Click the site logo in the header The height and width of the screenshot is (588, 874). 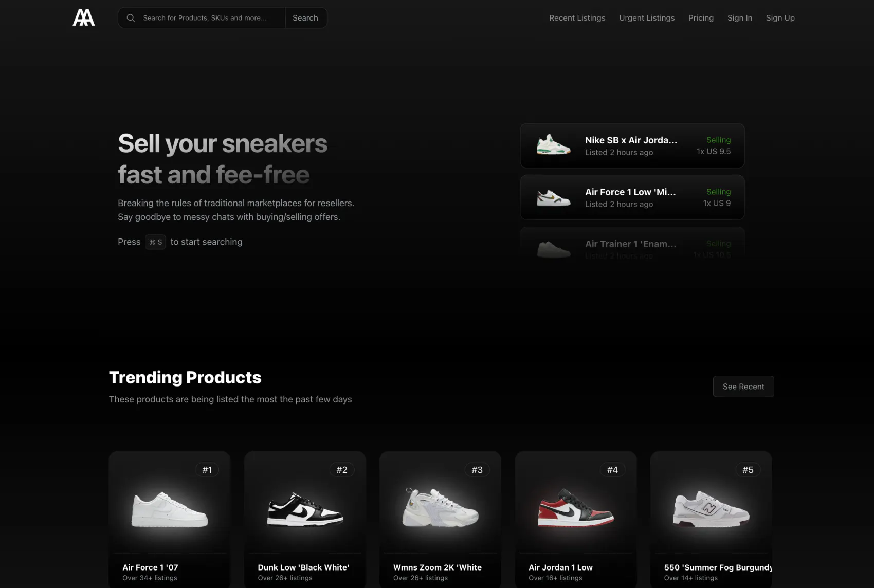pyautogui.click(x=84, y=17)
